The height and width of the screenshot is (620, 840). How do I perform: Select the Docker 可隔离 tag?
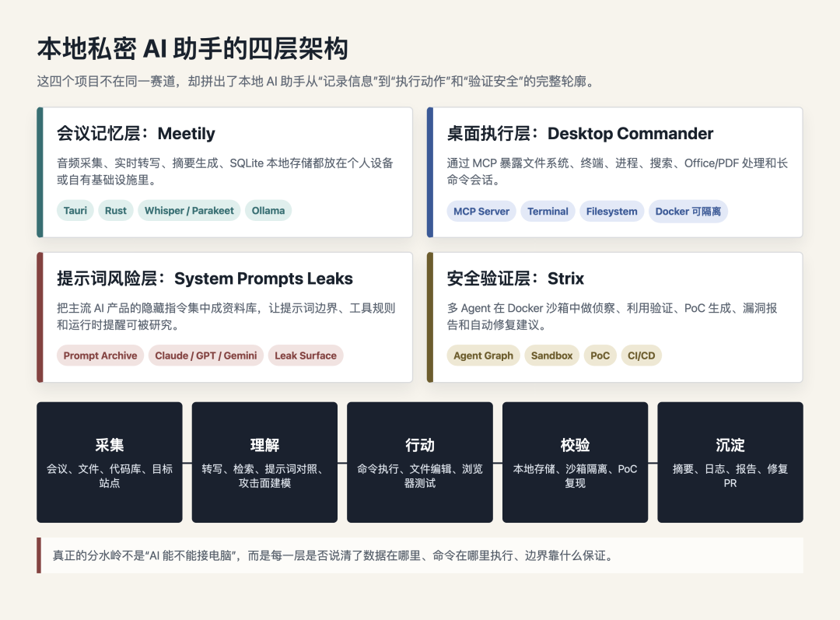coord(688,211)
